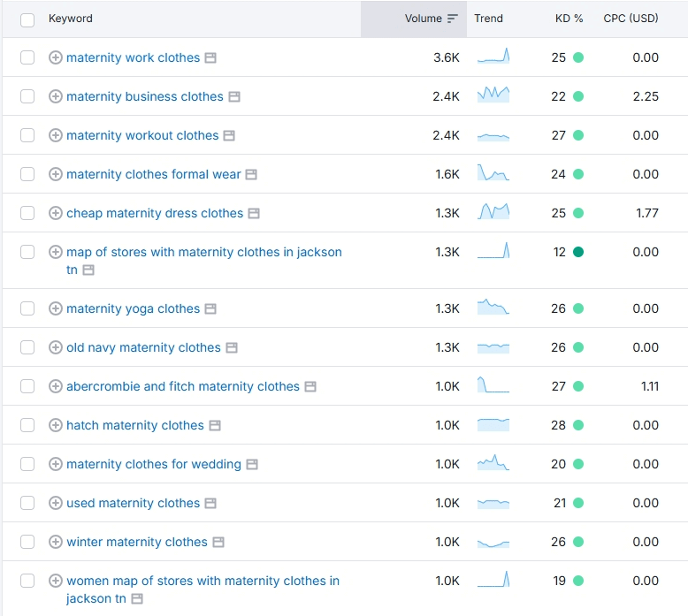Select checkbox for abercrombie and fitch maternity clothes
This screenshot has width=688, height=616.
[27, 386]
